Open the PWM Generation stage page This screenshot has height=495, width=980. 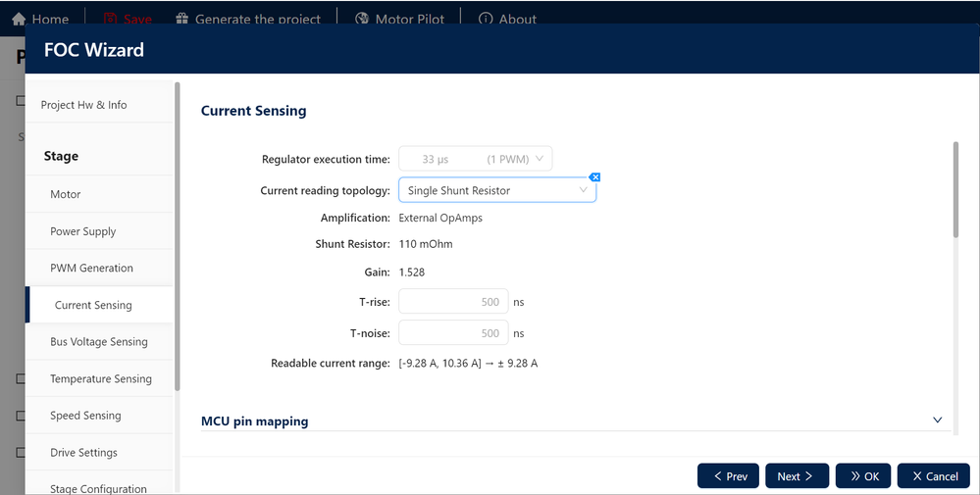(99, 268)
